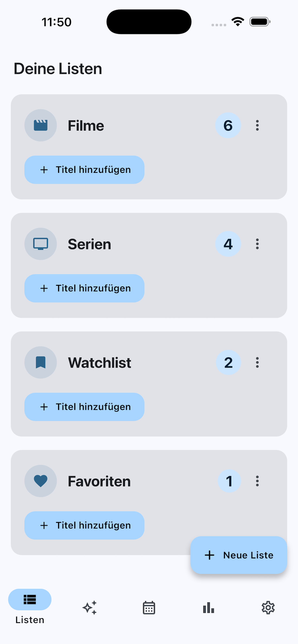Viewport: 298px width, 644px height.
Task: Open the Watchlist three-dot menu
Action: (x=257, y=362)
